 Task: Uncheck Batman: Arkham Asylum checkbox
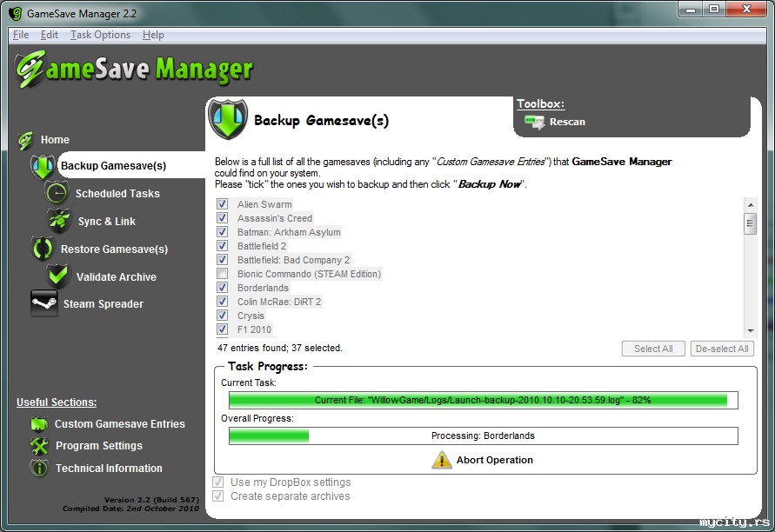[223, 232]
